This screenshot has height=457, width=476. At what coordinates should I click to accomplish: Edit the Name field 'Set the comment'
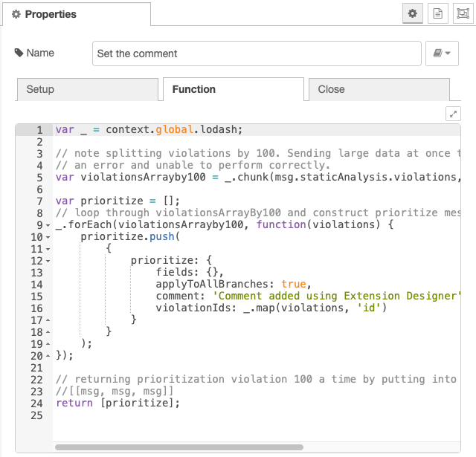pos(257,54)
